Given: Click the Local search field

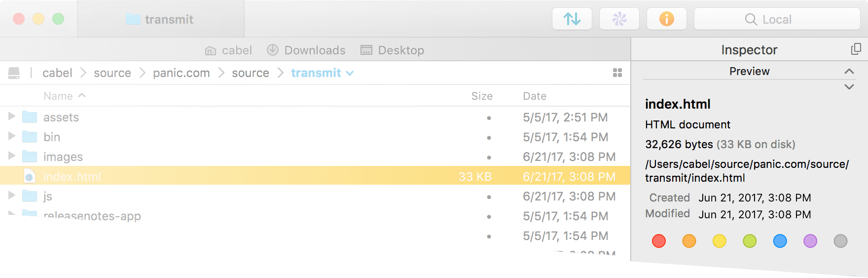Looking at the screenshot, I should point(777,19).
